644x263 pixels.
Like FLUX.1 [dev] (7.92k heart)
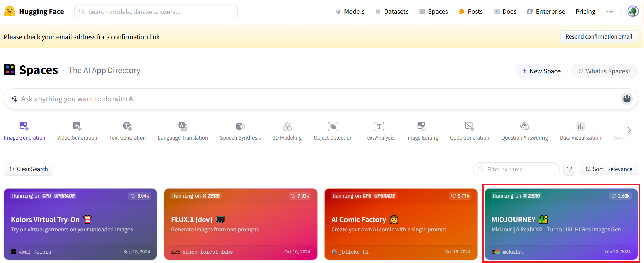300,196
